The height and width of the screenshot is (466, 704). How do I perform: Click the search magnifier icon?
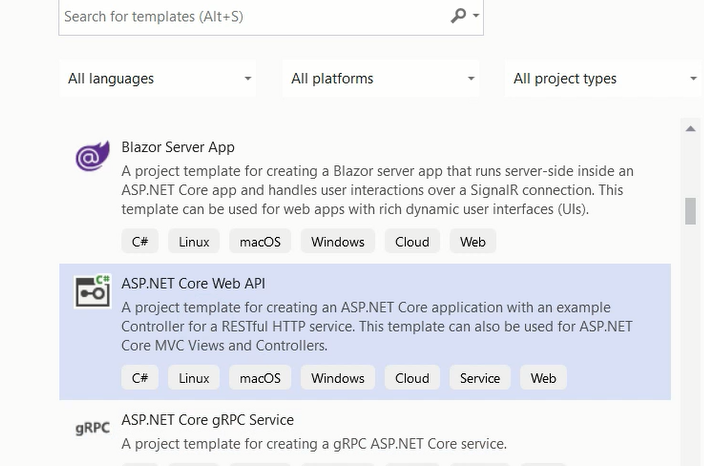click(458, 16)
